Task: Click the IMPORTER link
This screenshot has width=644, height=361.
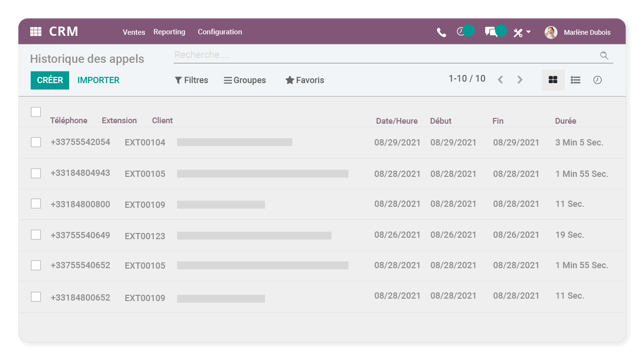Action: [98, 80]
